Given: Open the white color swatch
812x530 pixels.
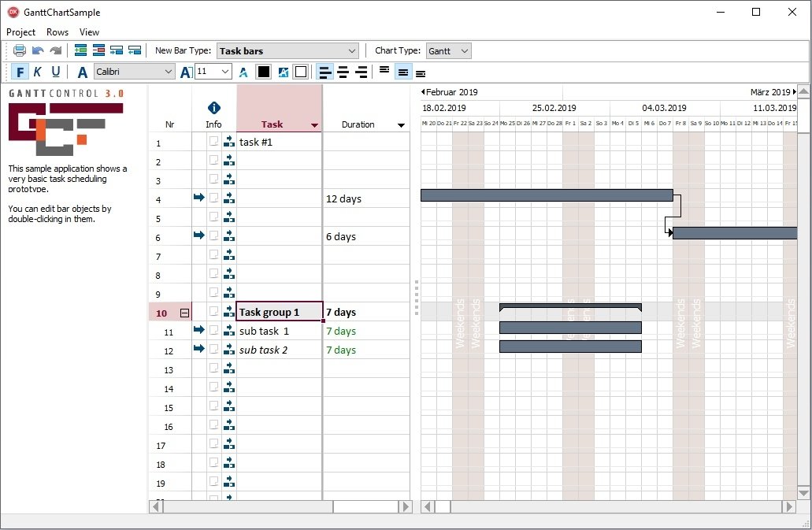Looking at the screenshot, I should click(x=301, y=72).
